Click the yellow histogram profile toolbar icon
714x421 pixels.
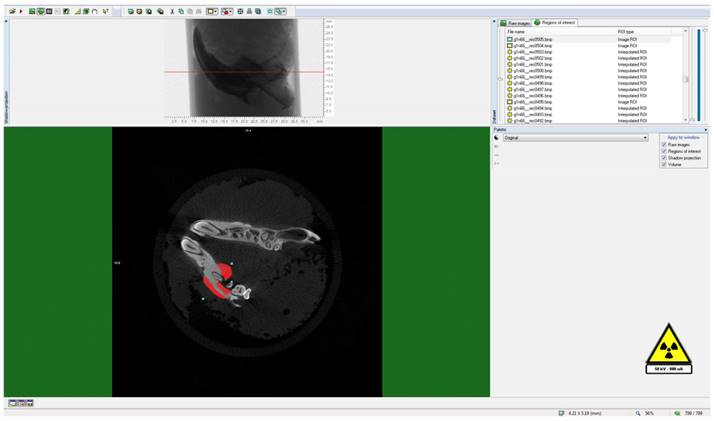77,11
